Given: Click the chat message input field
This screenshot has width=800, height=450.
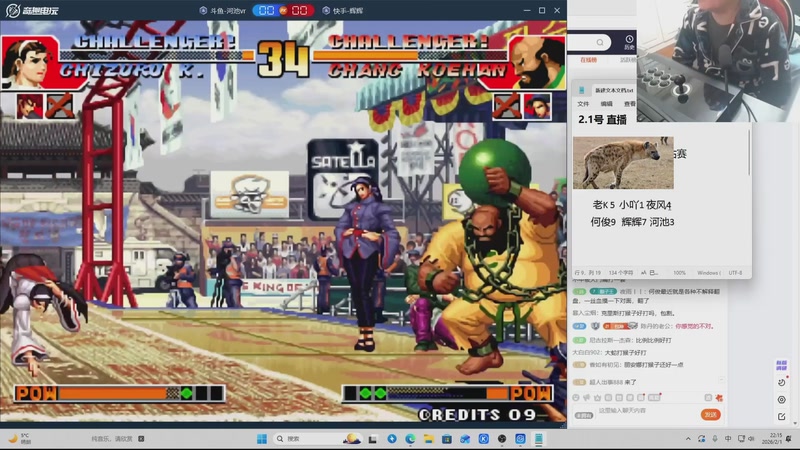Looking at the screenshot, I should click(x=645, y=411).
